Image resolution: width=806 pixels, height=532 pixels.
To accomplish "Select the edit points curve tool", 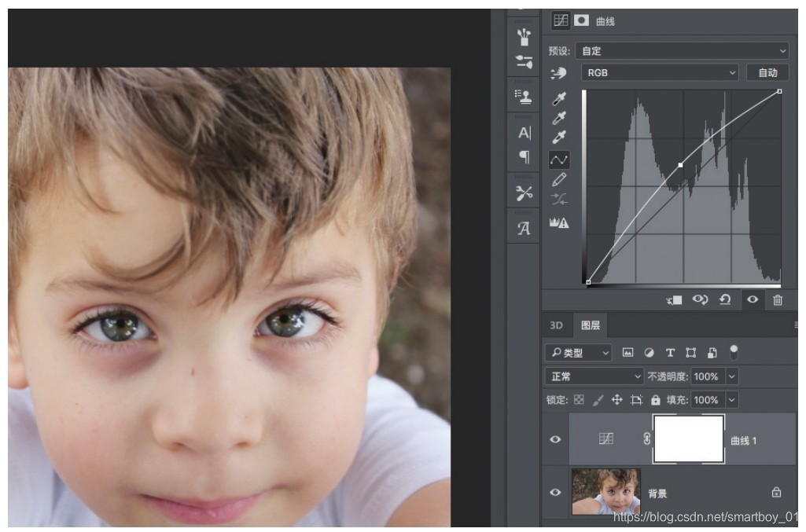I will (559, 160).
